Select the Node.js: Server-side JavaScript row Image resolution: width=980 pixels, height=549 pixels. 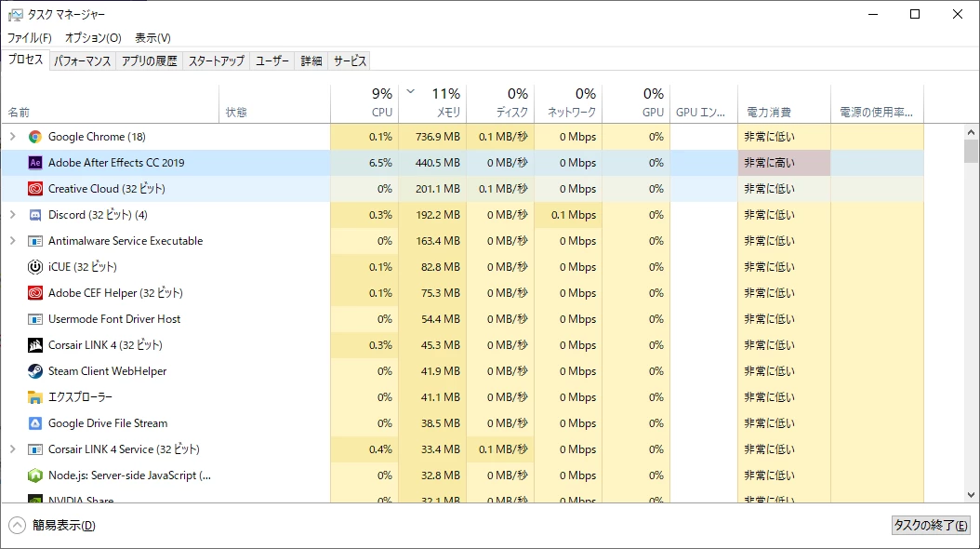(x=462, y=475)
